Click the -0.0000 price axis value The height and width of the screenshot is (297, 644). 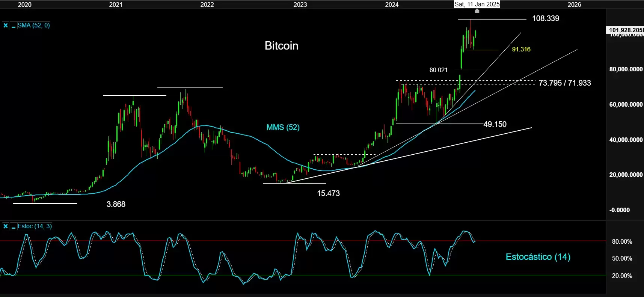(x=620, y=210)
